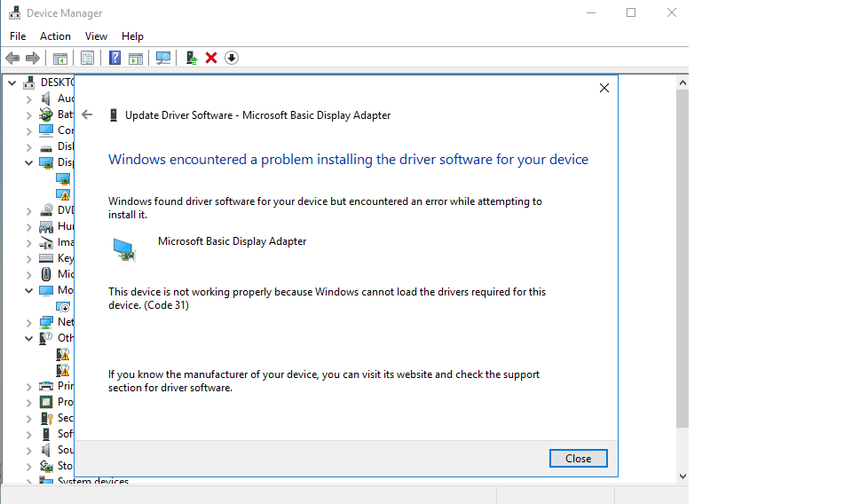852x504 pixels.
Task: Select the Display adapters category icon
Action: click(46, 162)
